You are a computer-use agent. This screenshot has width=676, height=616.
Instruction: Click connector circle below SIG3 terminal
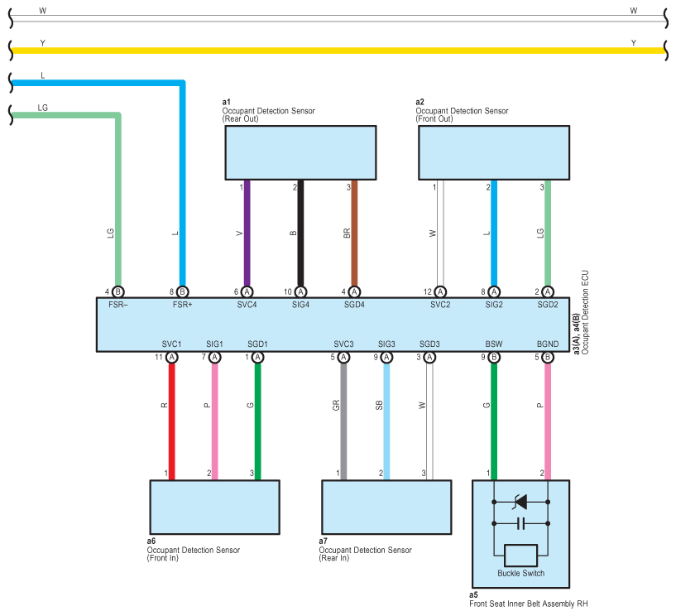386,357
